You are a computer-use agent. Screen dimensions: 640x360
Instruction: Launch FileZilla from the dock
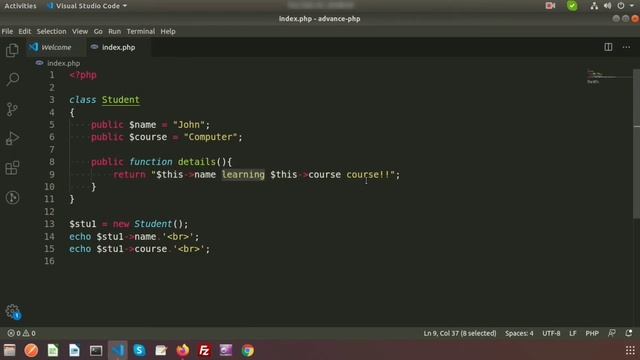click(x=204, y=350)
